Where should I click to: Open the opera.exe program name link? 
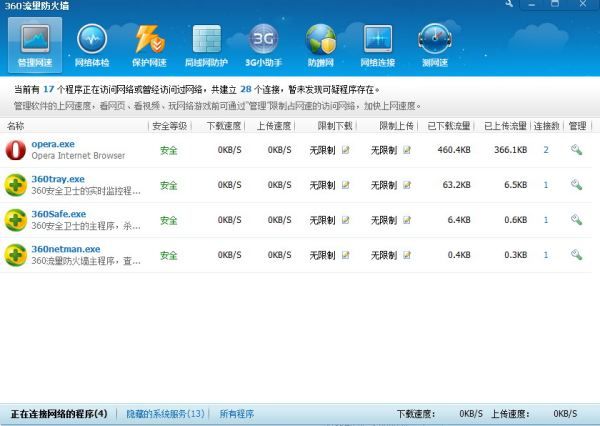53,144
